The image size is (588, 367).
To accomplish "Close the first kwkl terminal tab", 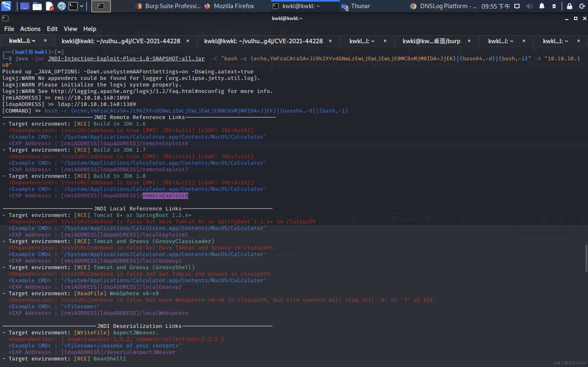I will [45, 41].
